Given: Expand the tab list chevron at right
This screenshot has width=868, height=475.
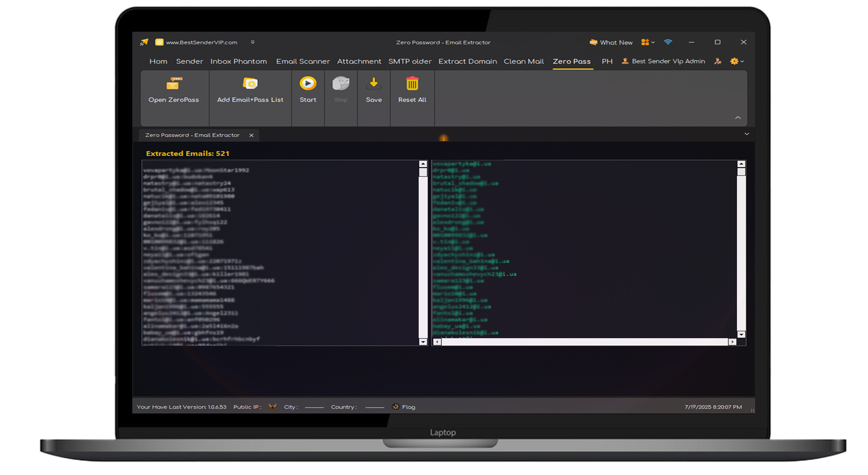Looking at the screenshot, I should click(x=747, y=134).
